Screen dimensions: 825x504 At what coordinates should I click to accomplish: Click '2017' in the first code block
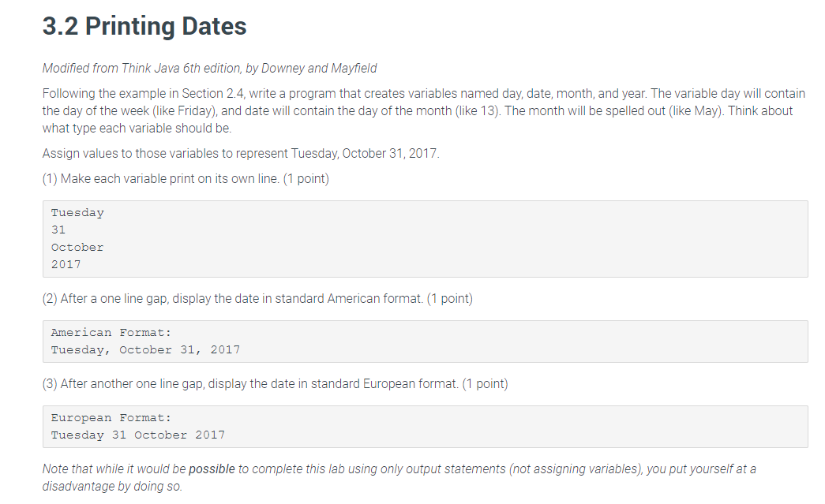click(x=66, y=264)
